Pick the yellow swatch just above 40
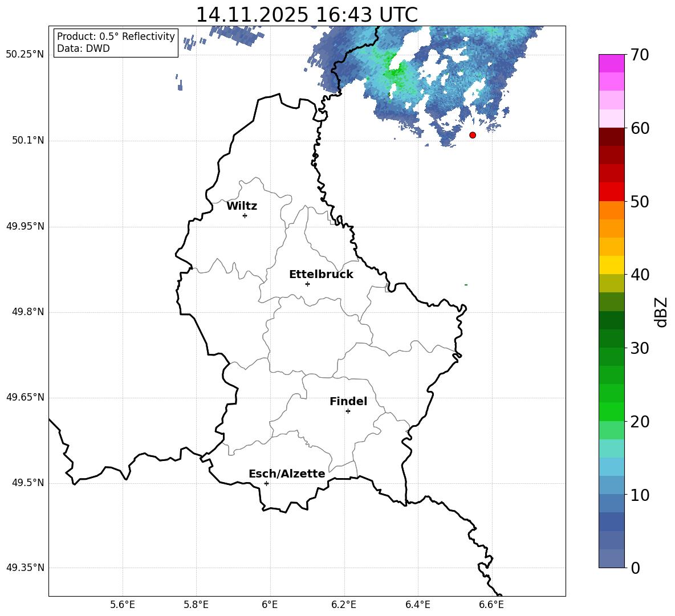Viewport: 675px width, 616px height. 611,265
